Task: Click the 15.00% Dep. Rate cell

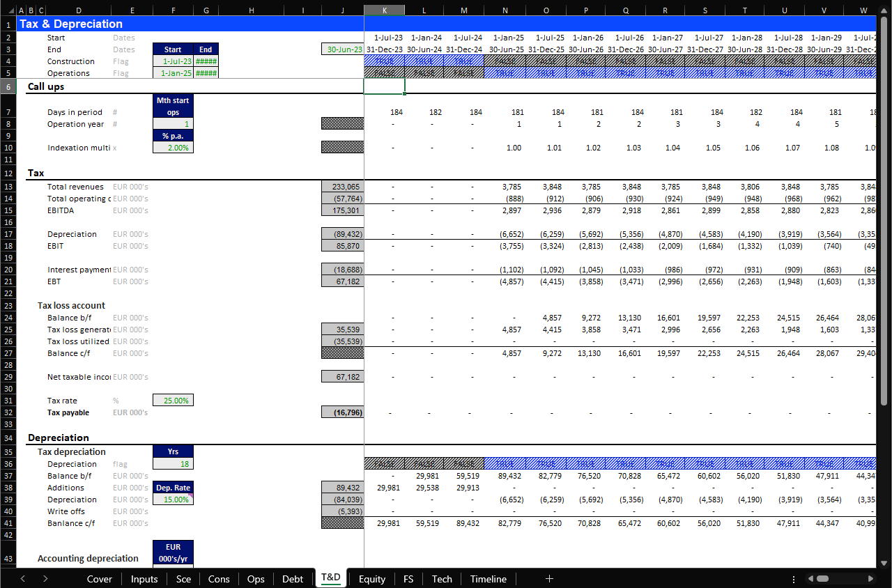Action: pyautogui.click(x=173, y=500)
